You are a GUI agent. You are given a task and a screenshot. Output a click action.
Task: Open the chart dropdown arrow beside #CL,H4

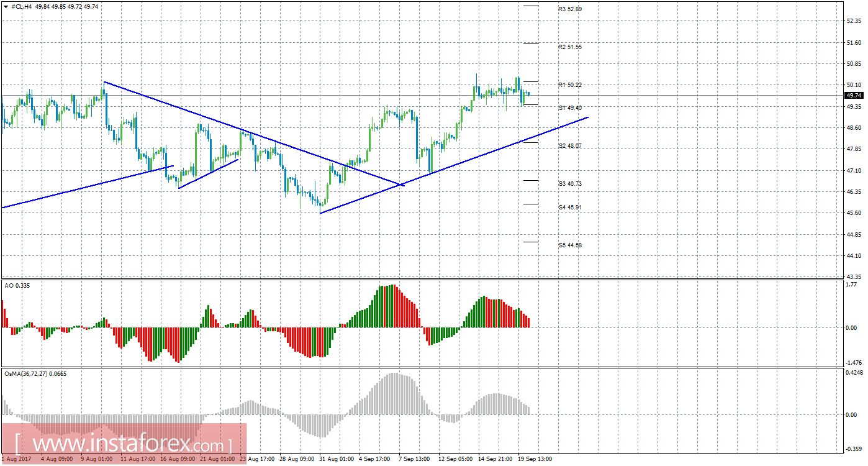tap(6, 6)
